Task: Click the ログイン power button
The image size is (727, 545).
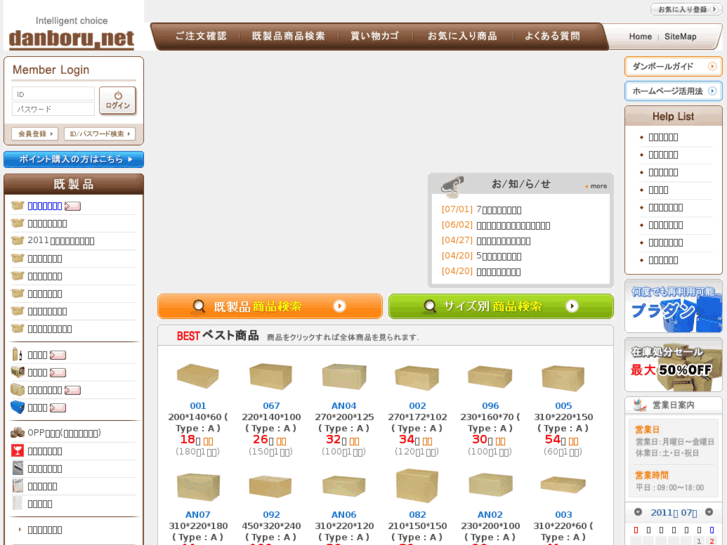Action: [118, 100]
